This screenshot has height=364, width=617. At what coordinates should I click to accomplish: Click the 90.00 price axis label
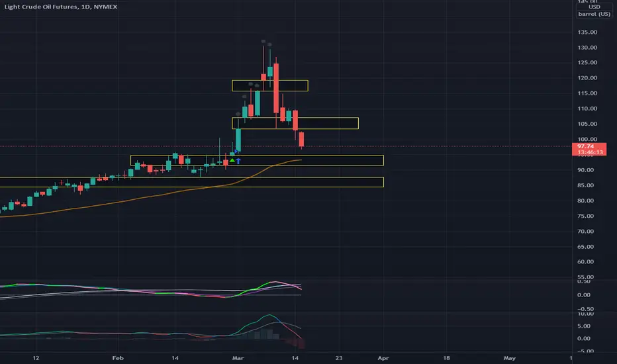click(585, 170)
